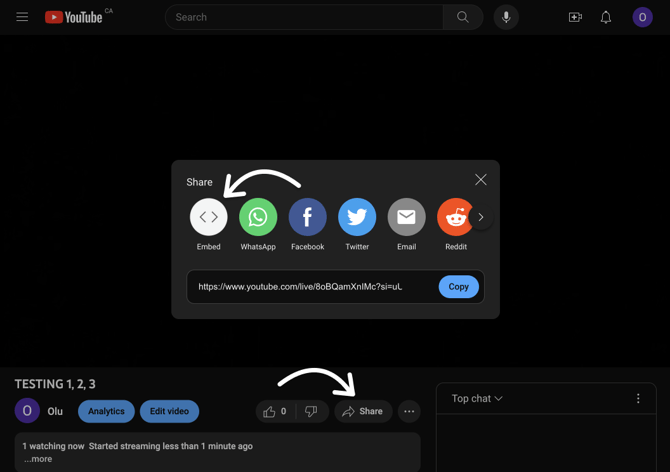Screen dimensions: 670x472
Task: Open the Olu channel name link
Action: pyautogui.click(x=55, y=411)
